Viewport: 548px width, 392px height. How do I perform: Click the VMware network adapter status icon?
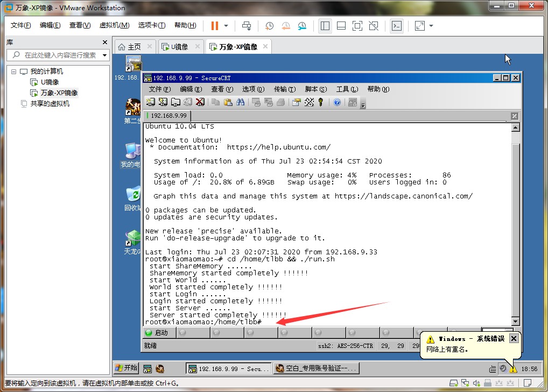click(x=465, y=383)
